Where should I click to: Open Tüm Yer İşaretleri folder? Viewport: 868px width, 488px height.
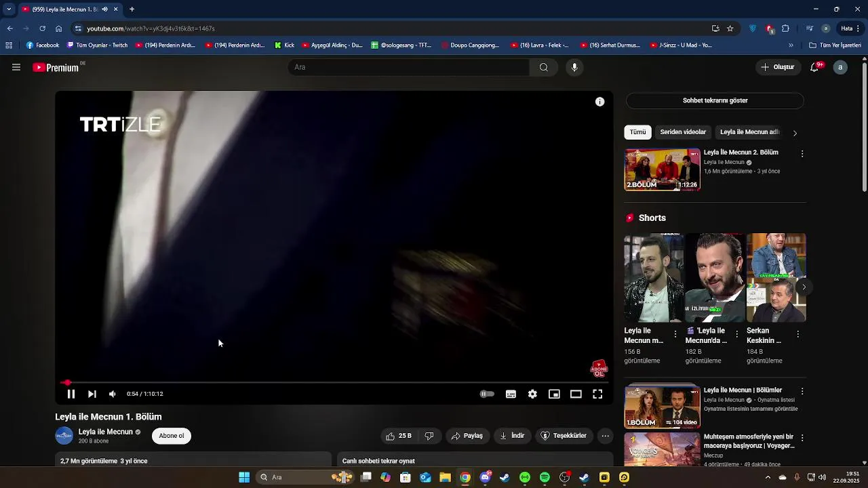[835, 45]
